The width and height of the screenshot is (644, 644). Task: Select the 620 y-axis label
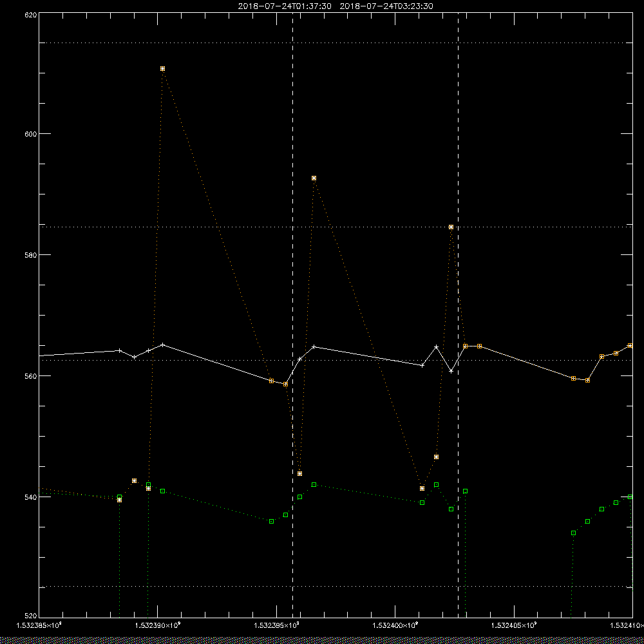[31, 14]
